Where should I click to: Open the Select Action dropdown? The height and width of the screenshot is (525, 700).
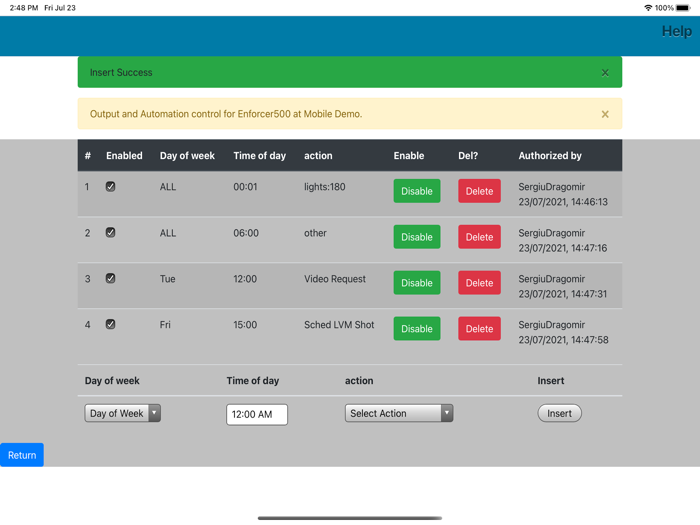pos(399,413)
